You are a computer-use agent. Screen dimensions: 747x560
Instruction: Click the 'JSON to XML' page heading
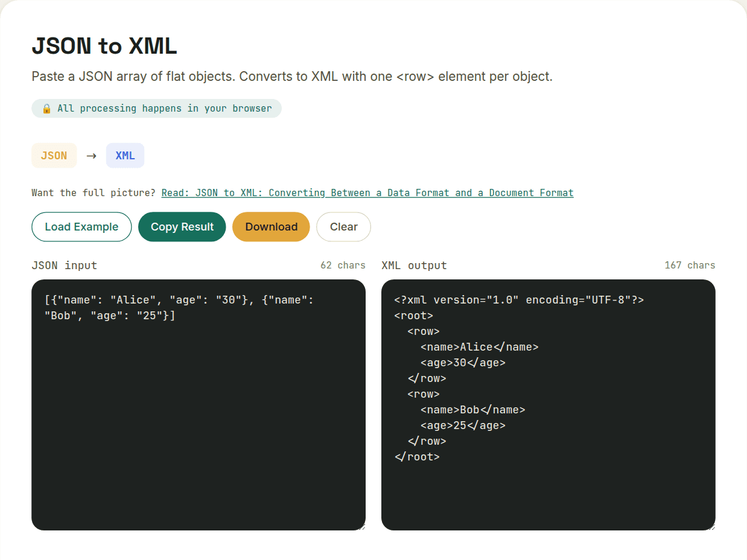click(x=104, y=46)
